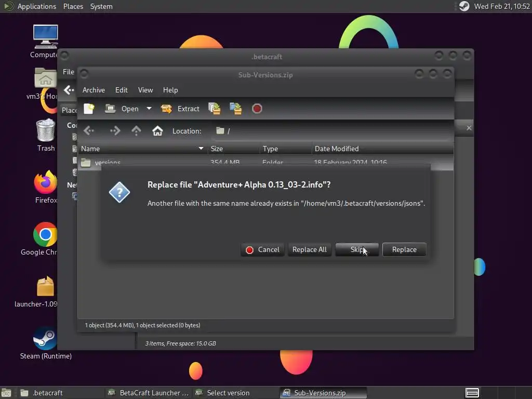Sort by the Size column header

233,149
